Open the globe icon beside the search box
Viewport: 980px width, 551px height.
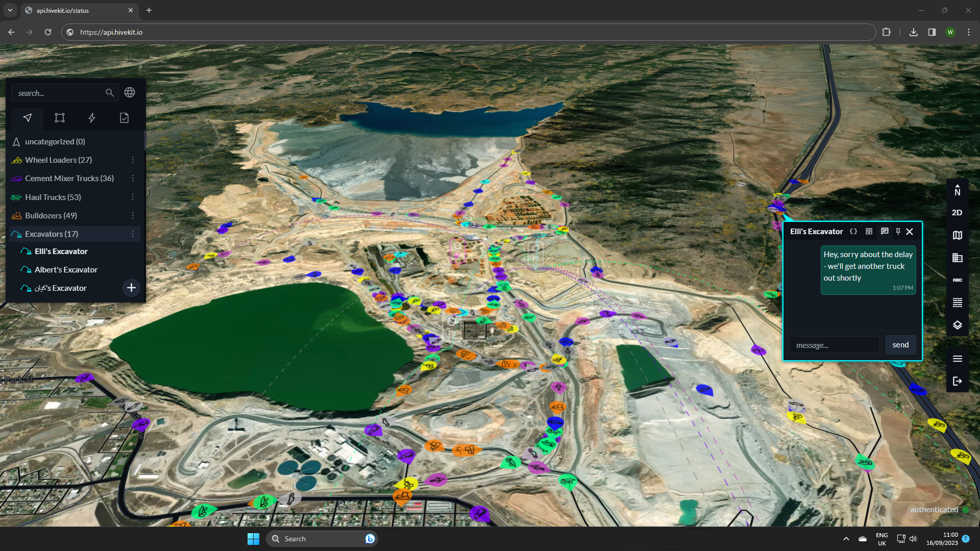(130, 93)
